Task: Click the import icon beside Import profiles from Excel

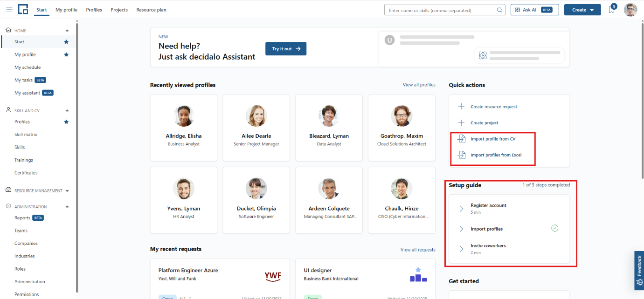Action: point(461,155)
